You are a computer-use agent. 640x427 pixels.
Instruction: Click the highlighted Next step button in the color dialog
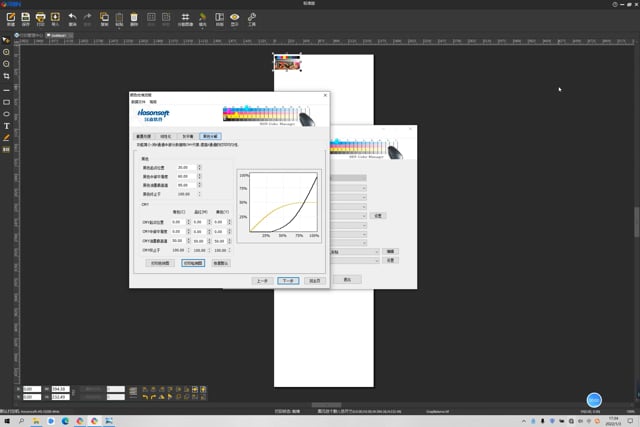click(x=288, y=281)
